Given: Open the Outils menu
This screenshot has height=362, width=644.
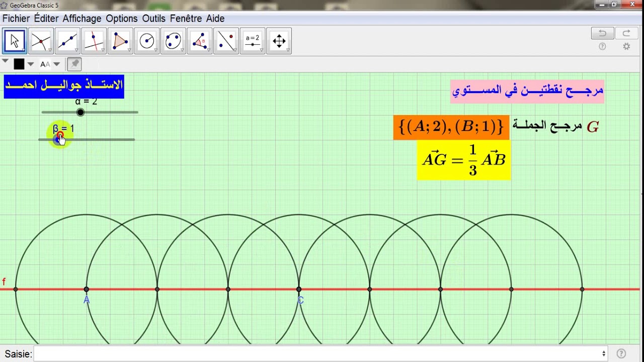Looking at the screenshot, I should (x=153, y=19).
